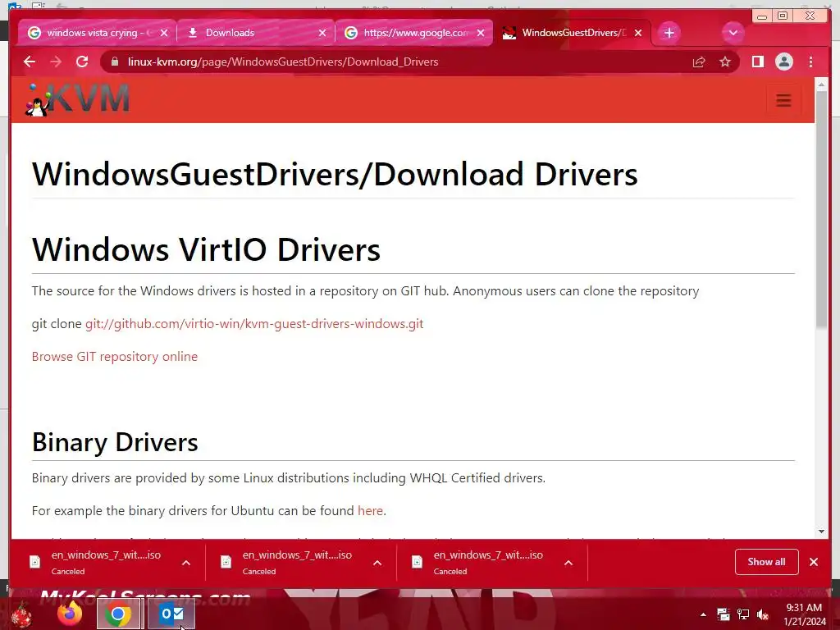Open the Start ornament button on taskbar

tap(22, 614)
